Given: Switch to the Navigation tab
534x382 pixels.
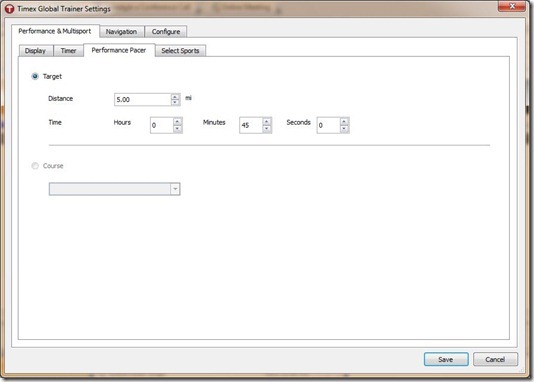Looking at the screenshot, I should (122, 32).
